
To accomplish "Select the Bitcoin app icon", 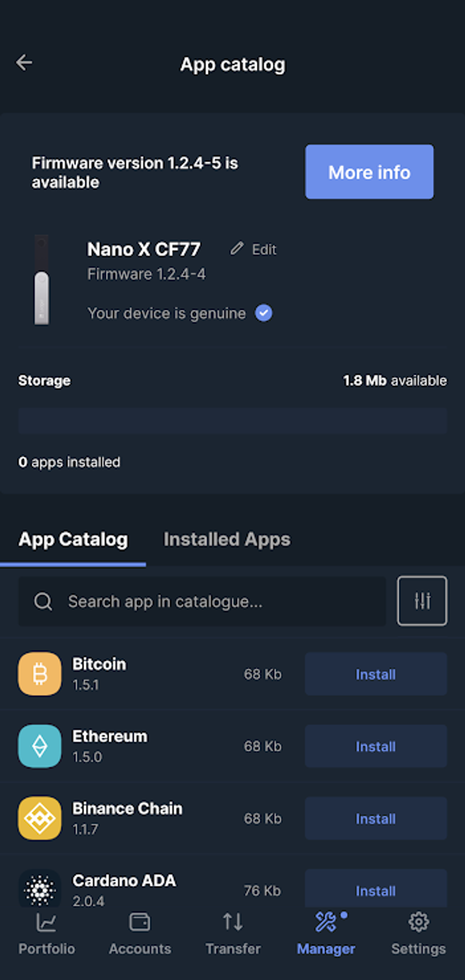I will (x=39, y=674).
